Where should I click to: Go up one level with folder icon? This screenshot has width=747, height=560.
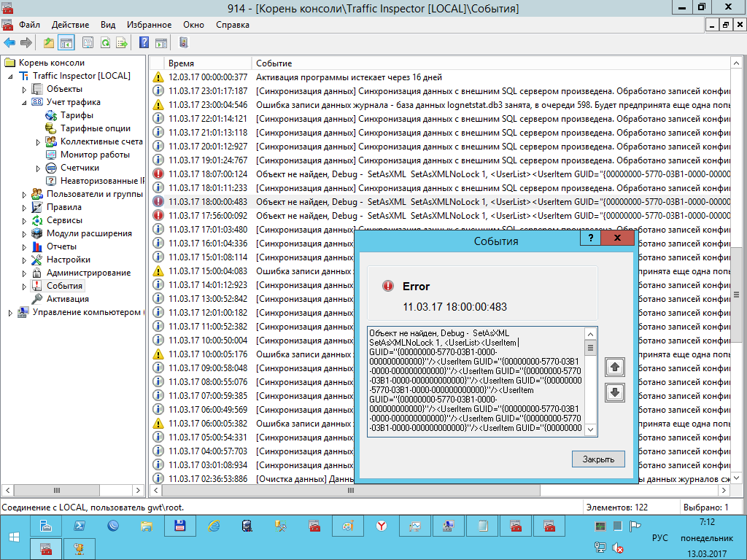[49, 43]
